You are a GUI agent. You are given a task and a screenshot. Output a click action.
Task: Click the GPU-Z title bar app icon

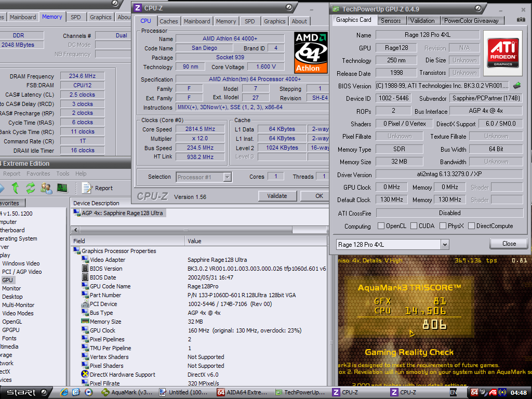pyautogui.click(x=336, y=9)
